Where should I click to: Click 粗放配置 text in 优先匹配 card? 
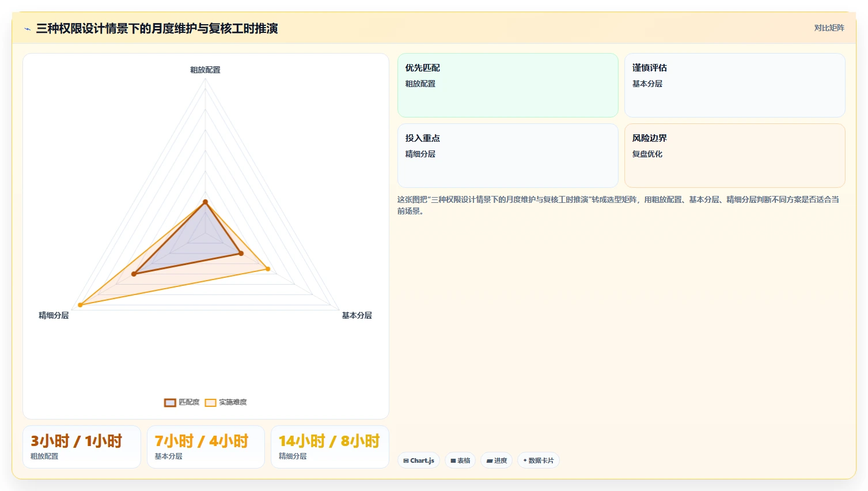pyautogui.click(x=420, y=84)
